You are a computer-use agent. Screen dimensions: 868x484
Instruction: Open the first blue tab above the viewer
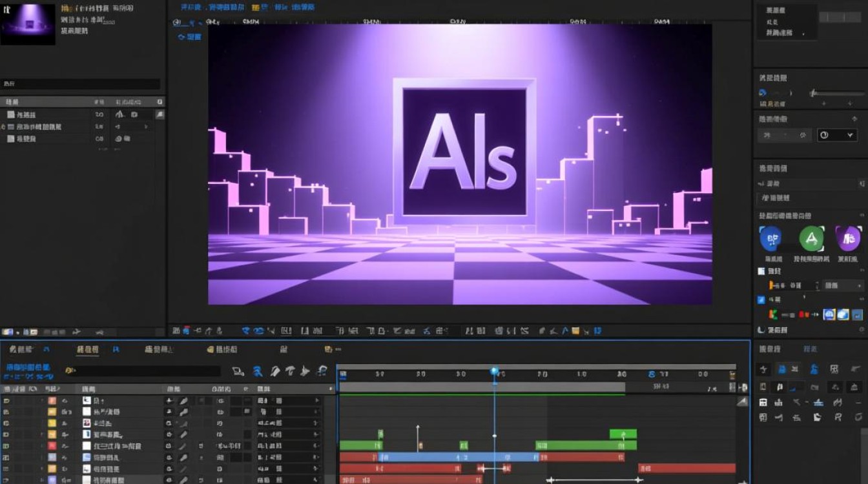191,7
